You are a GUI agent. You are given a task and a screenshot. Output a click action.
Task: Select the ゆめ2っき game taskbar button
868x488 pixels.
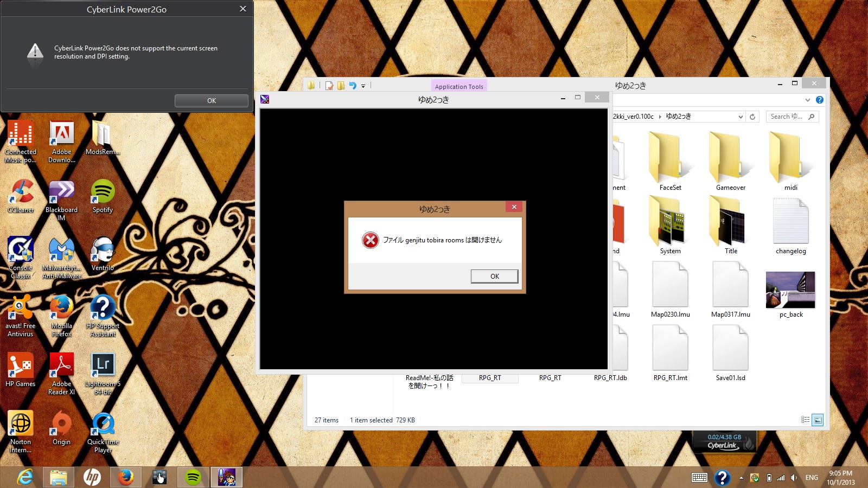tap(227, 477)
